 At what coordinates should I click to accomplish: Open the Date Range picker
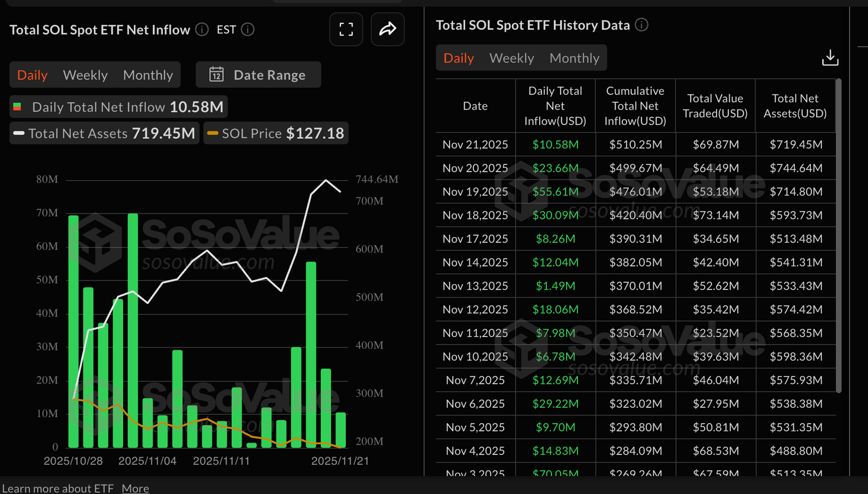click(x=259, y=75)
